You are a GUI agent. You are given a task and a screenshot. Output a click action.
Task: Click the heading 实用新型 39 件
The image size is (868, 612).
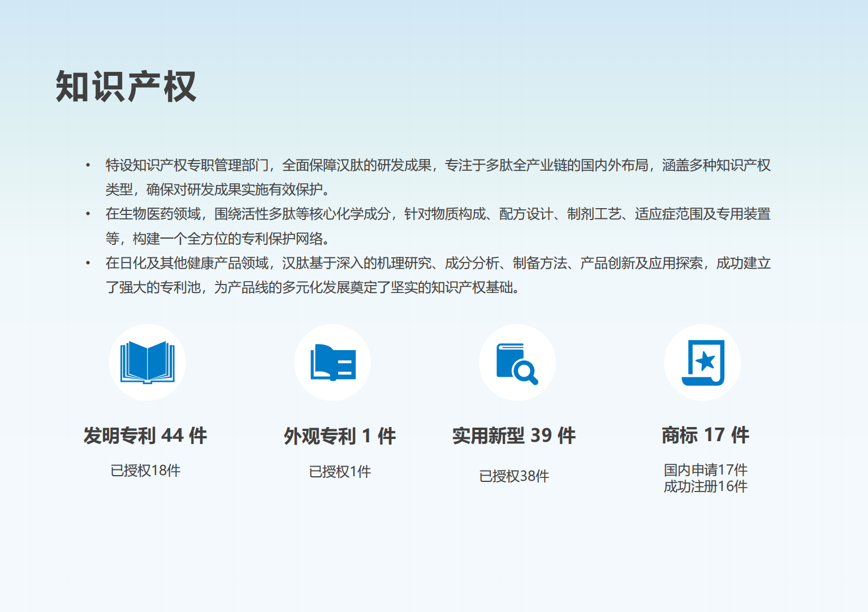[x=514, y=436]
